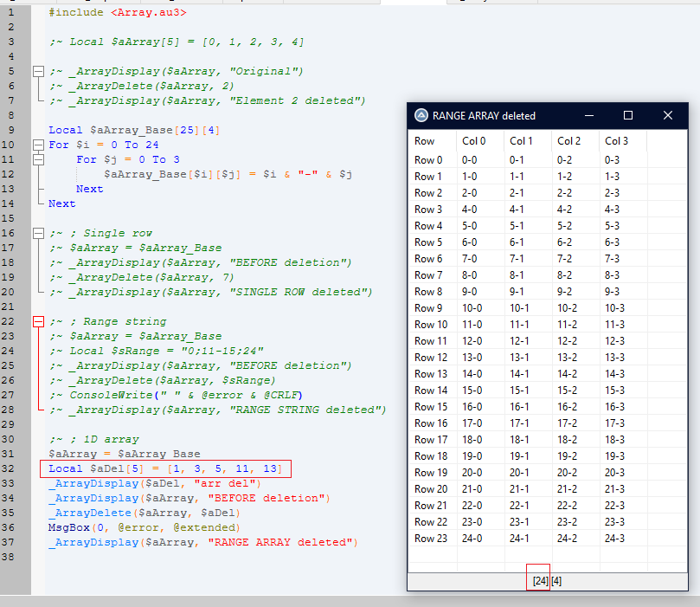Close the RANGE ARRAY deleted window
Viewport: 700px width, 607px height.
668,116
